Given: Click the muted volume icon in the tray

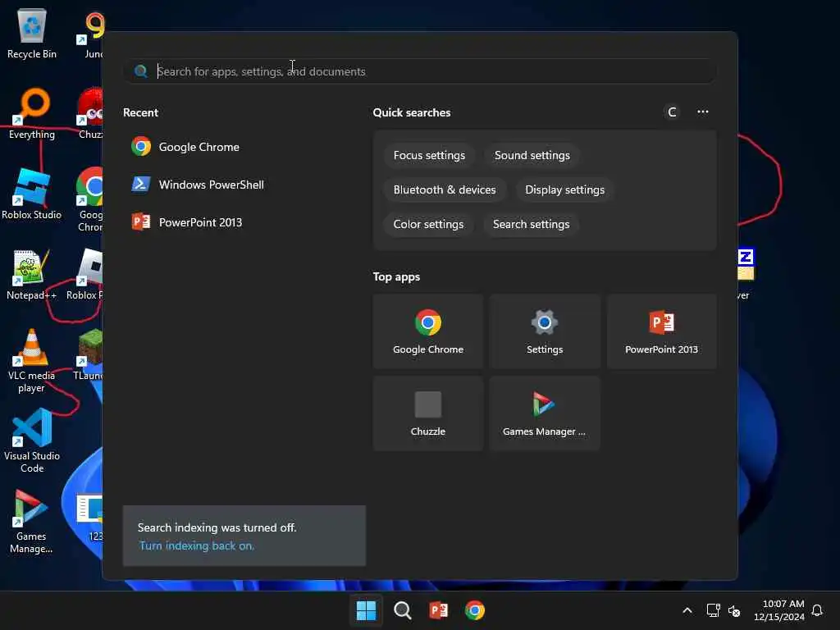Looking at the screenshot, I should pyautogui.click(x=734, y=610).
